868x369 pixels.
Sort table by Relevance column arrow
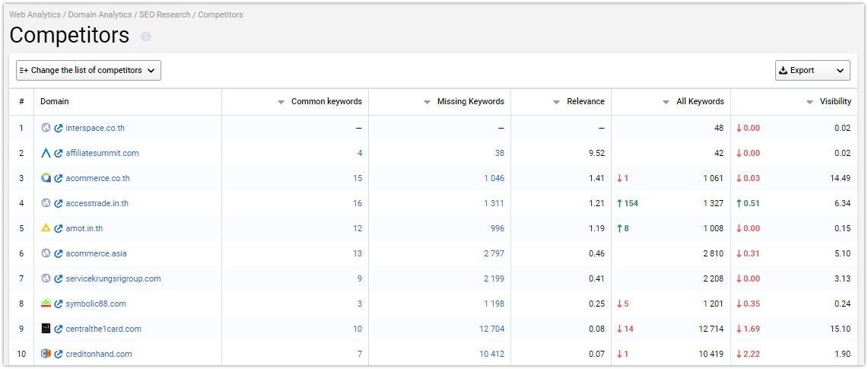pos(556,102)
